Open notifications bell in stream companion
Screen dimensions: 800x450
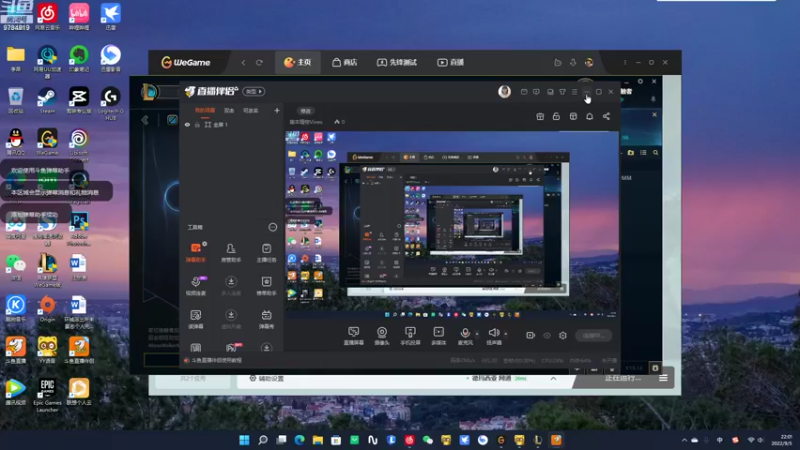coord(589,116)
